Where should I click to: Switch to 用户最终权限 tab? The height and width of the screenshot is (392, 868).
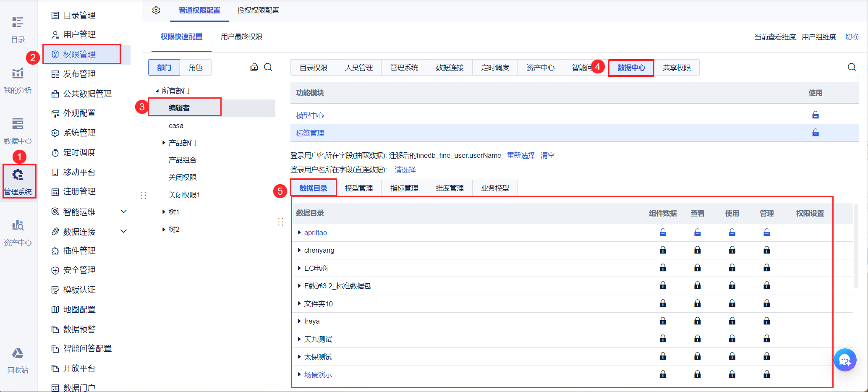[241, 37]
